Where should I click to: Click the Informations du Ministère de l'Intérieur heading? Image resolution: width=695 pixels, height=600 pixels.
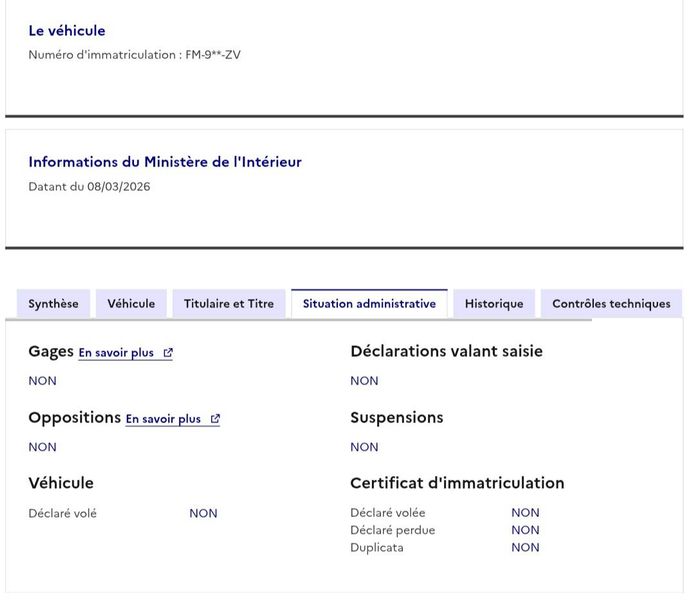165,162
